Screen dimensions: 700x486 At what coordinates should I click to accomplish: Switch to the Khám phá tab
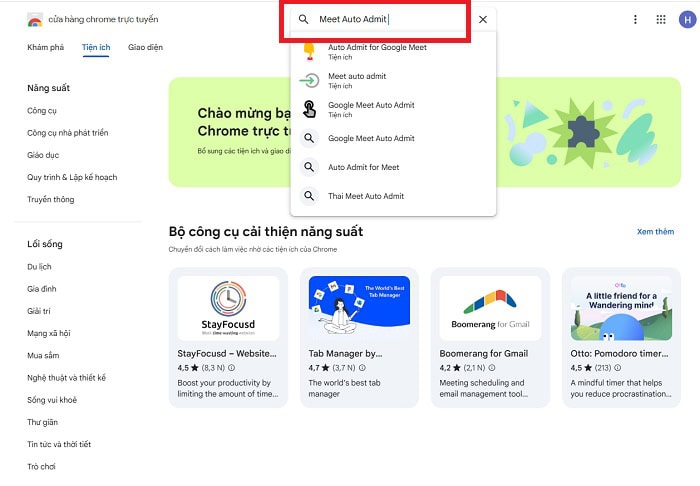(46, 47)
